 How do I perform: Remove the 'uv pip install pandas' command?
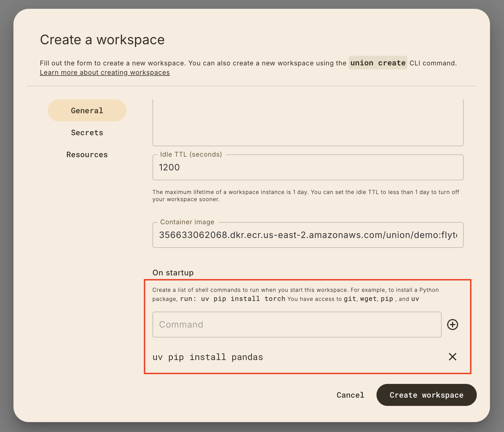(452, 357)
